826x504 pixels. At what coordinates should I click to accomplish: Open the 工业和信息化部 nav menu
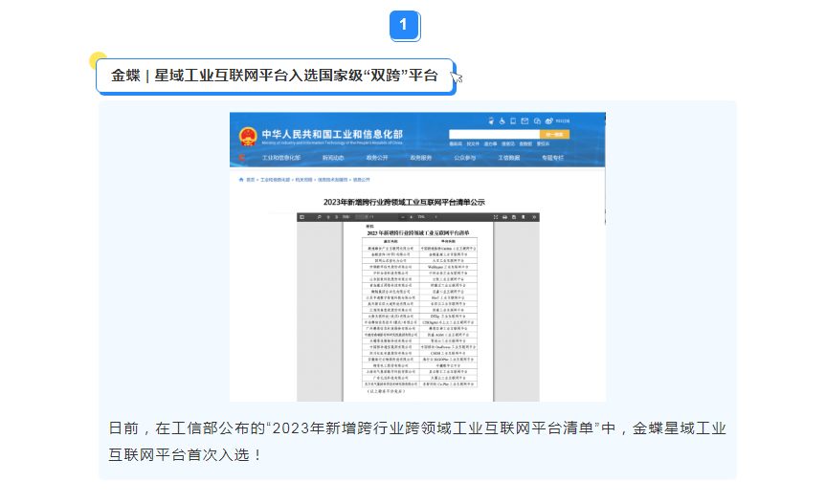click(x=281, y=158)
